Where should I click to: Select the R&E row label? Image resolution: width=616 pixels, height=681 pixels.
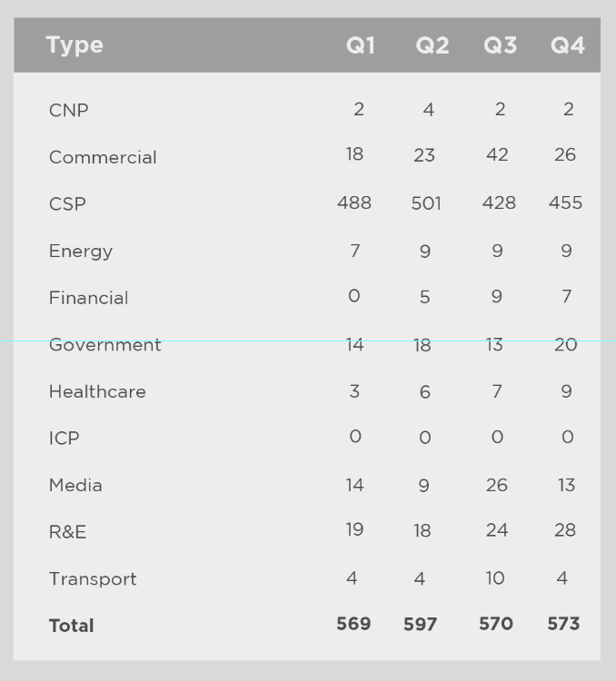pyautogui.click(x=67, y=532)
